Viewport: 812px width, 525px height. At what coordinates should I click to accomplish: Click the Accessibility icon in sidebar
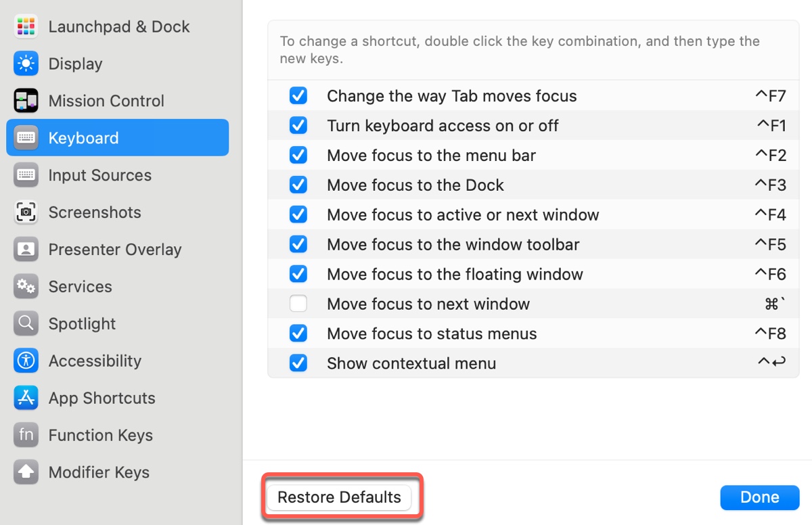point(26,361)
